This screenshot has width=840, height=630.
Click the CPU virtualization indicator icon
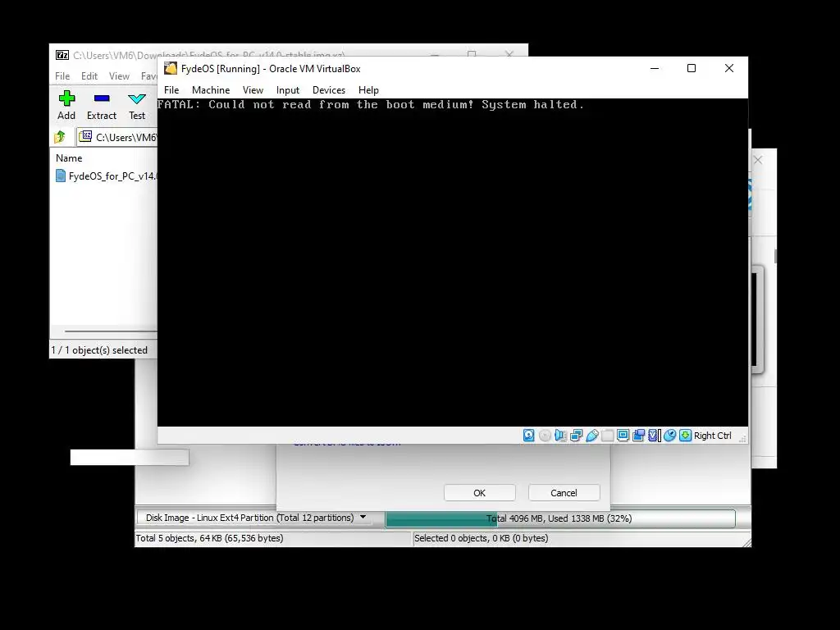[x=654, y=436]
